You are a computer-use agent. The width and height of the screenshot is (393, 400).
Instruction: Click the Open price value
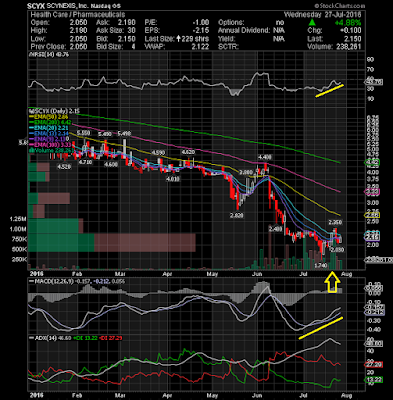tap(78, 23)
